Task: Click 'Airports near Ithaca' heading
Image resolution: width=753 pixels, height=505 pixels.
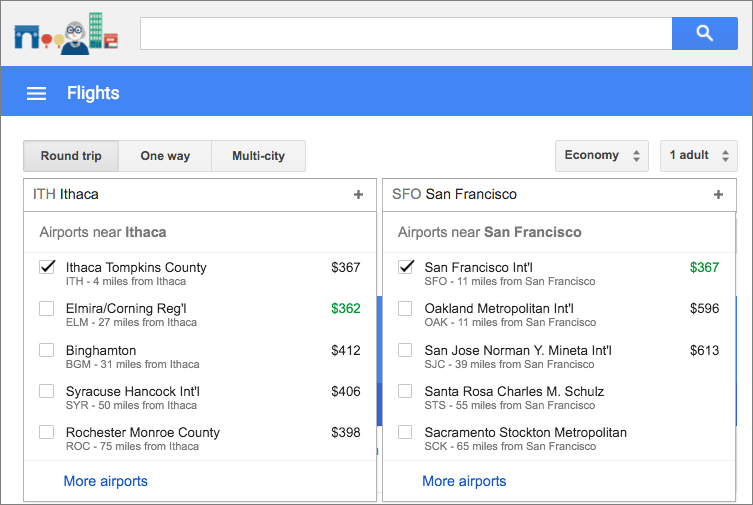Action: coord(103,232)
